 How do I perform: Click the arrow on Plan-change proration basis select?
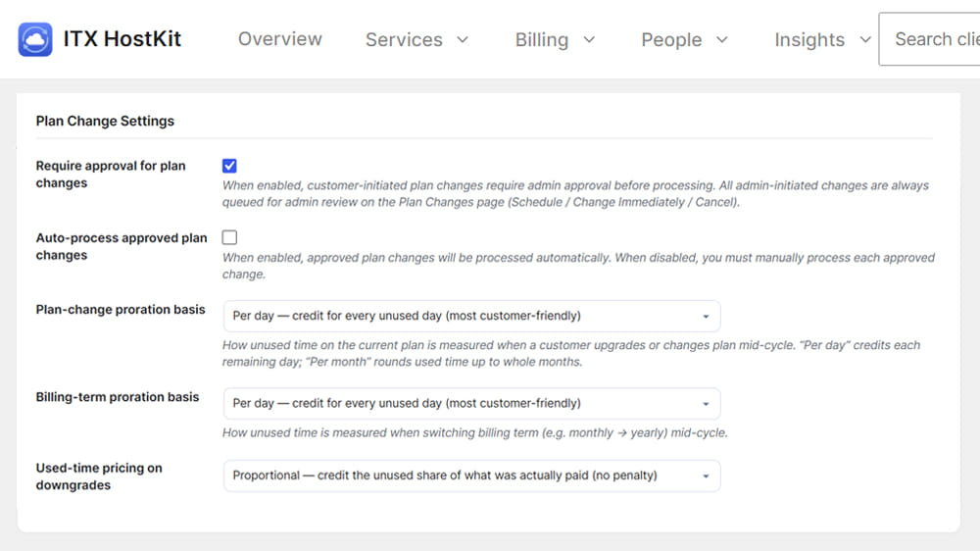[706, 317]
